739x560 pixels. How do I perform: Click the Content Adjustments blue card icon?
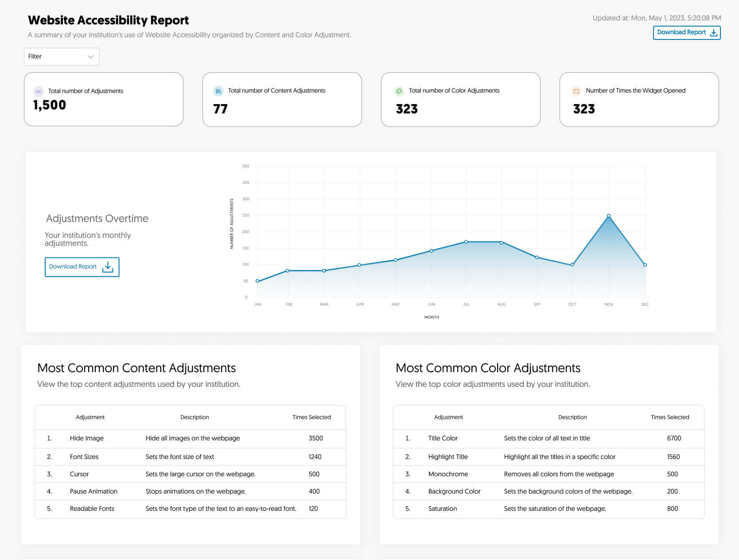tap(218, 91)
